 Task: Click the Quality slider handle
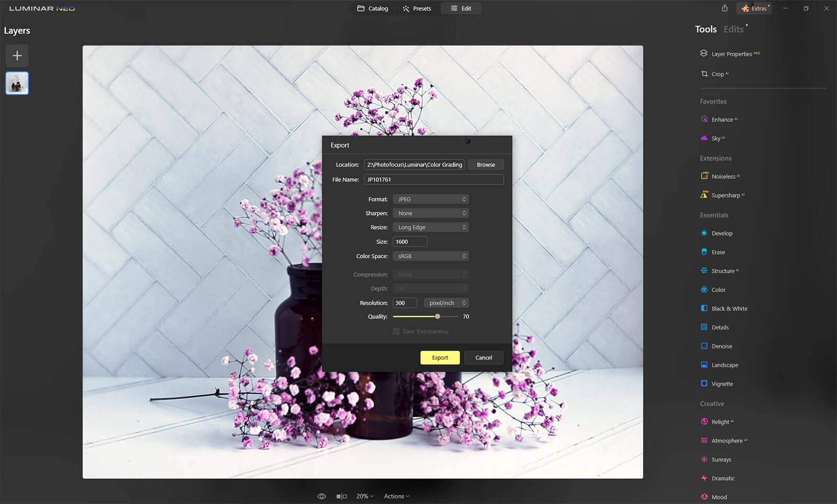[437, 317]
